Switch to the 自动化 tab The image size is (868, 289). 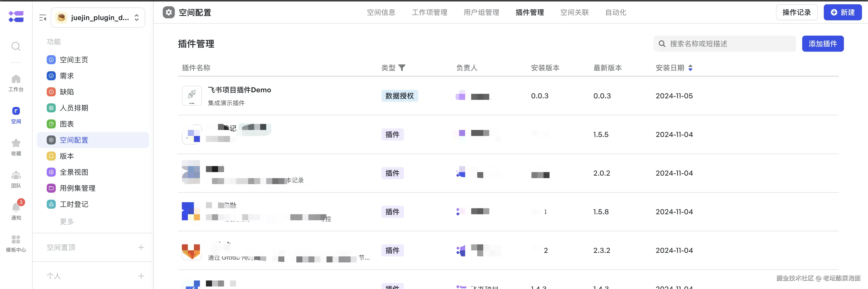[x=615, y=13]
